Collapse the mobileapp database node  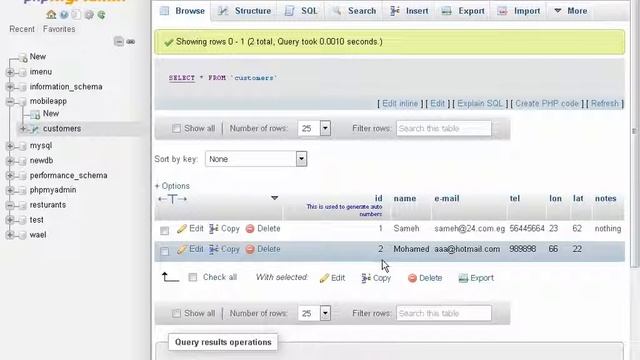pos(10,102)
